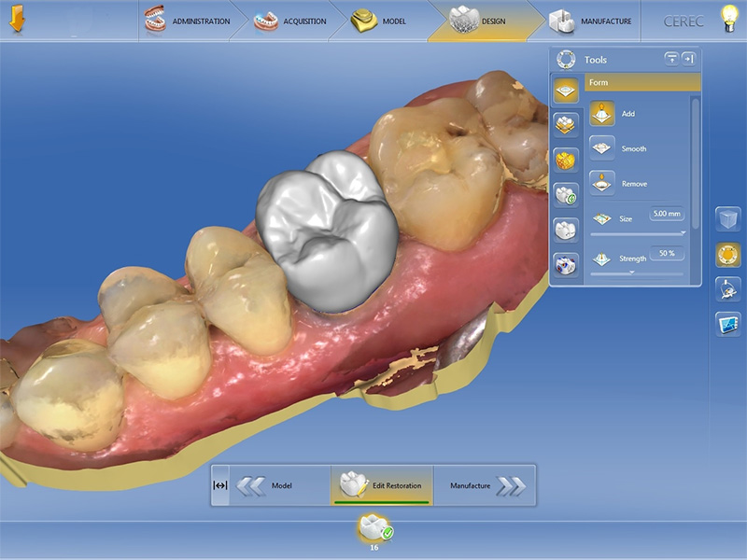Open the orange Tools wheel side button
The height and width of the screenshot is (560, 747).
point(728,254)
